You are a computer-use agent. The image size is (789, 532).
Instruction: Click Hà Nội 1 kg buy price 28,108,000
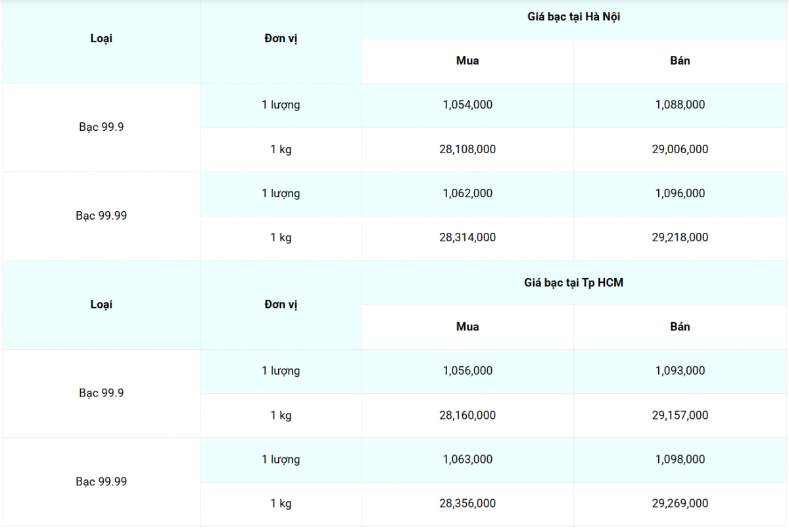[467, 149]
